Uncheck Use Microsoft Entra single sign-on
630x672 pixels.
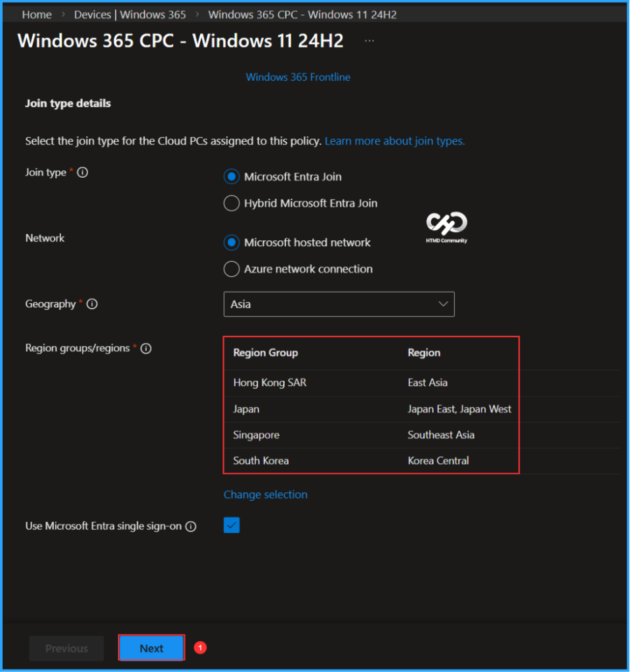point(231,525)
